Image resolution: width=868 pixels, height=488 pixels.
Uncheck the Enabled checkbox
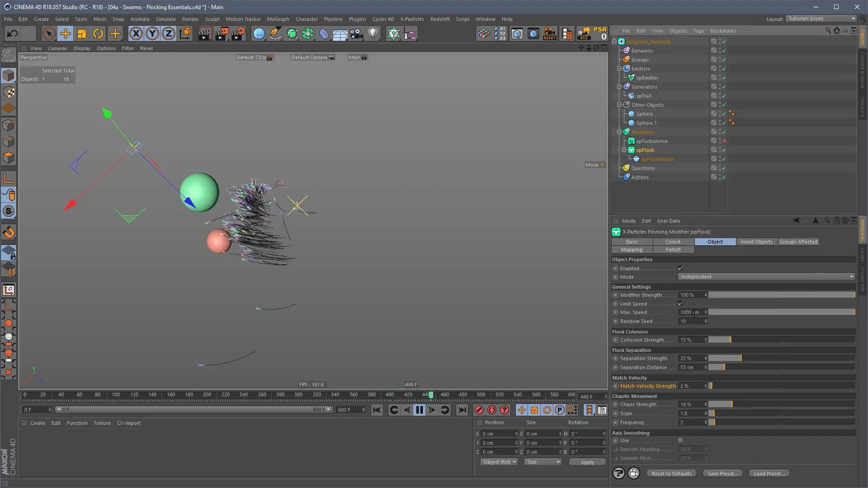click(680, 268)
